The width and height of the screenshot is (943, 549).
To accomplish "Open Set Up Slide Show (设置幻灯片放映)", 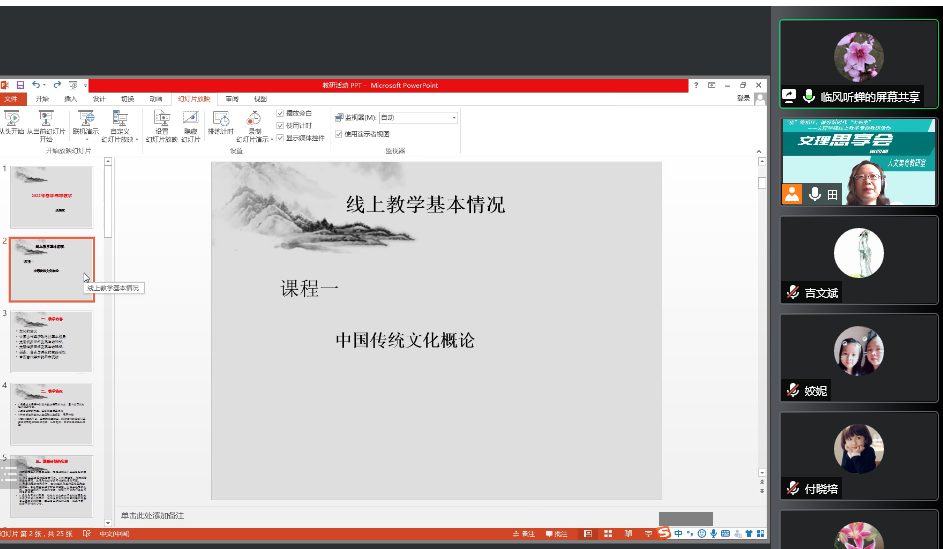I will 161,121.
